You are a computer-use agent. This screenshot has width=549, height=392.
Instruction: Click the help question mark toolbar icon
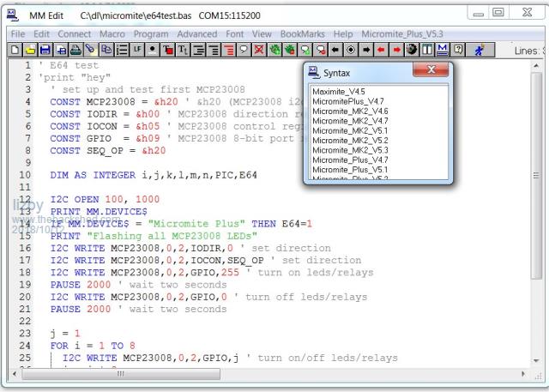459,51
